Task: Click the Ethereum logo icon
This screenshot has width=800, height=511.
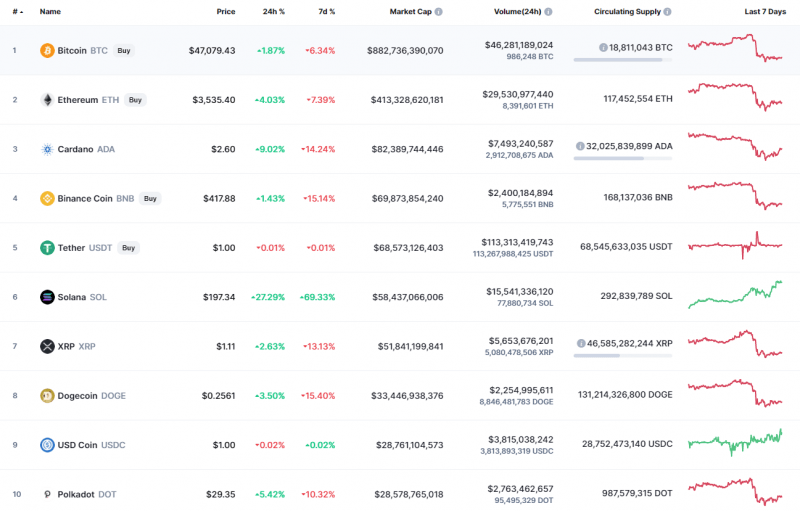Action: tap(47, 100)
